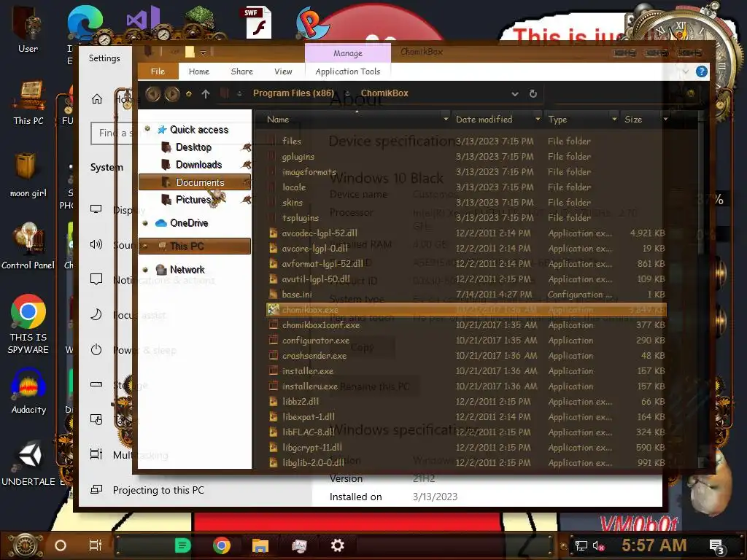
Task: Select Network in the navigation pane
Action: (187, 270)
